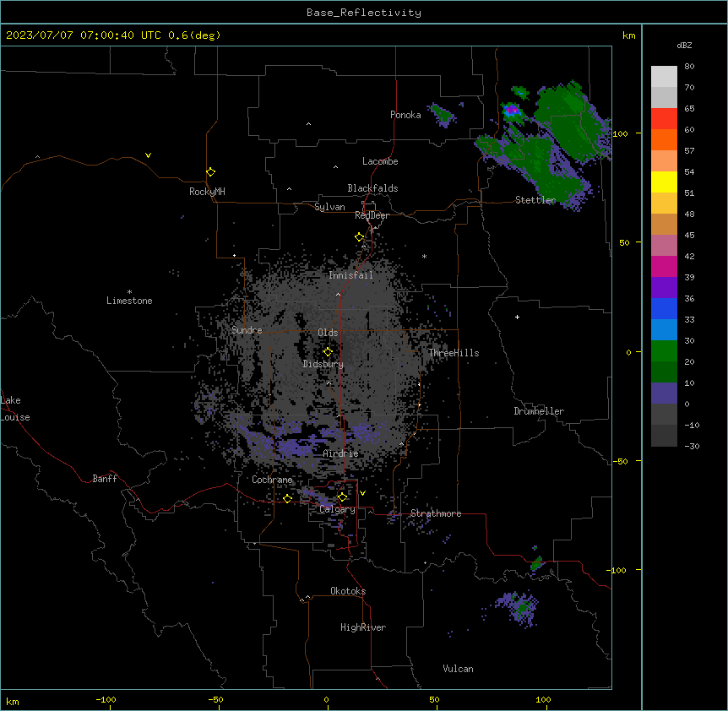Click the small green echo cell east of Ponoka label

442,115
